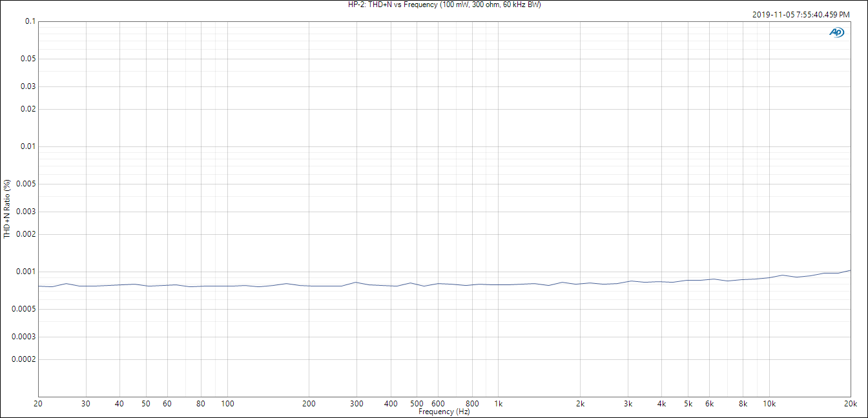Image resolution: width=868 pixels, height=418 pixels.
Task: Click the 80 x-axis label
Action: [x=201, y=404]
